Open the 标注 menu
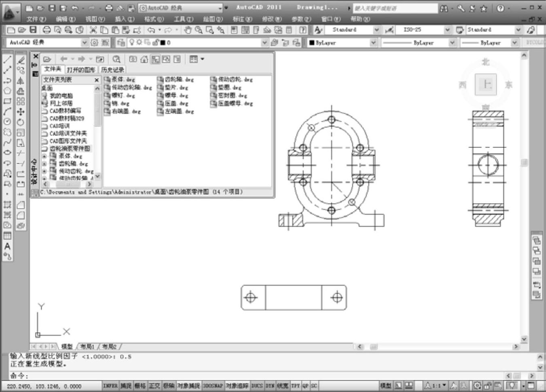The image size is (546, 392). [x=242, y=19]
